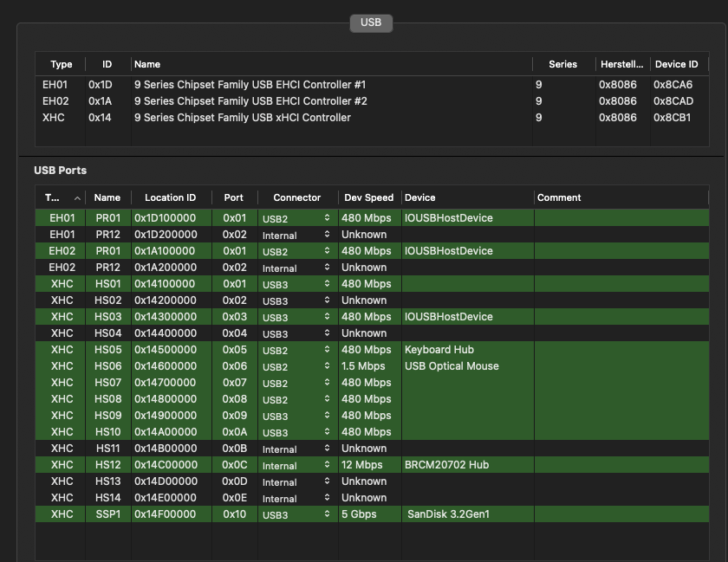Click the Comment cell for the BRCM20702 Hub row
This screenshot has height=562, width=728.
click(620, 465)
